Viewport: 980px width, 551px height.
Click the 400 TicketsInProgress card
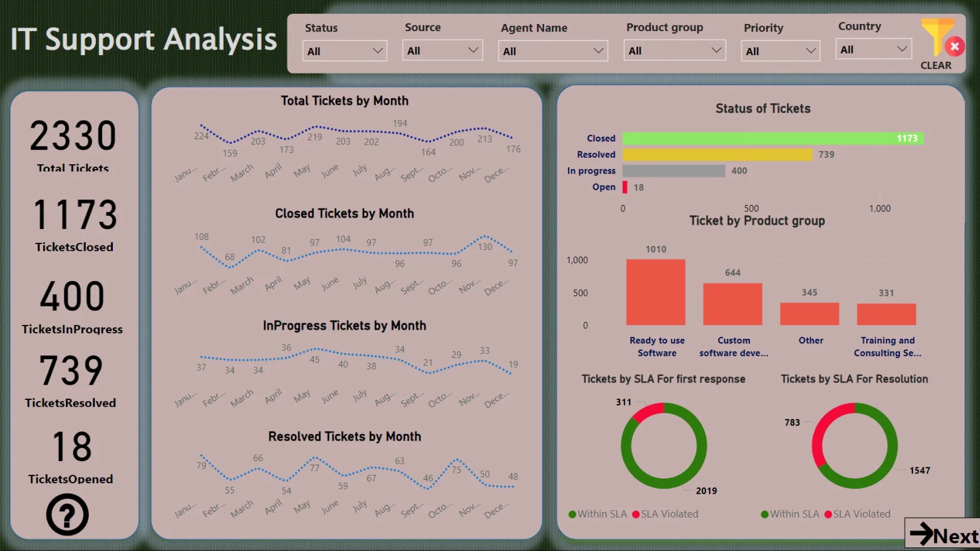[72, 307]
